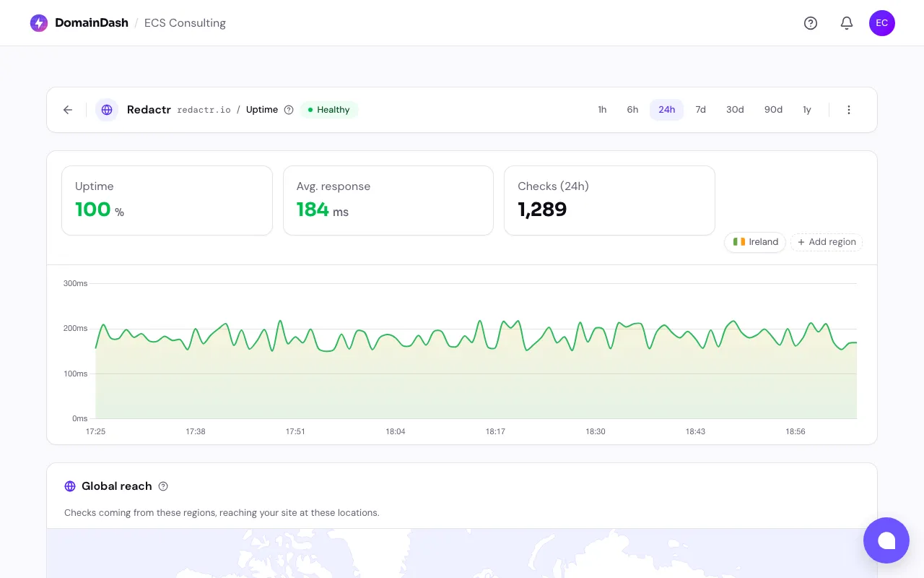Click the 18:04 time label
The image size is (924, 578).
[x=396, y=431]
